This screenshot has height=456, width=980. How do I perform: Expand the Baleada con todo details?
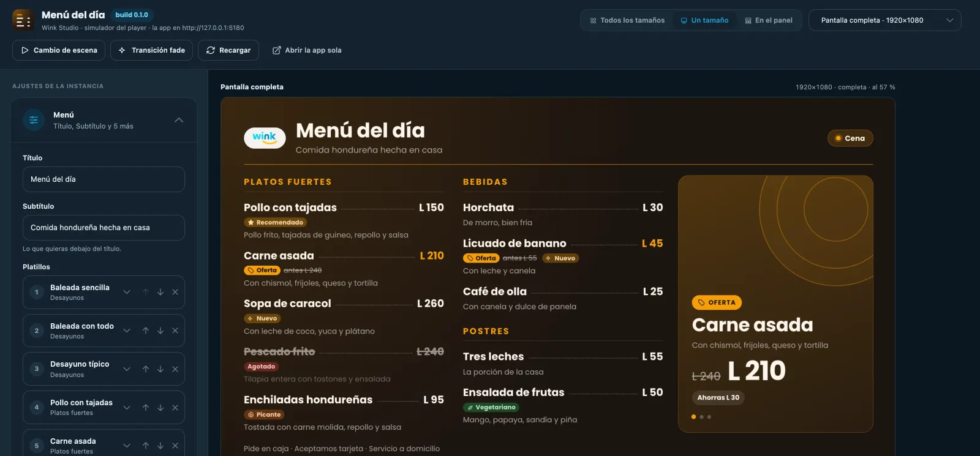click(x=127, y=331)
